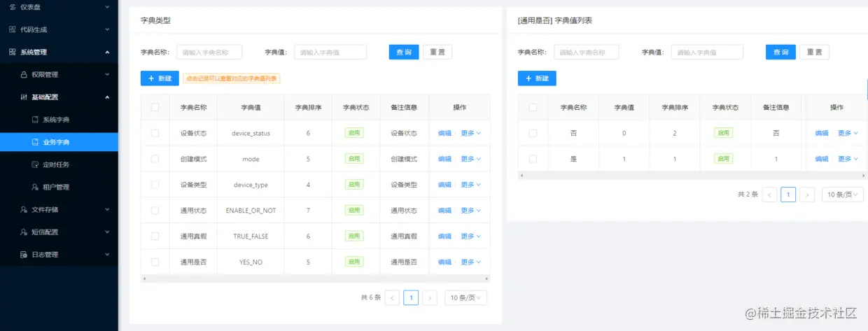The image size is (868, 331).
Task: Click 查询 button in 字典类型 panel
Action: (x=404, y=52)
